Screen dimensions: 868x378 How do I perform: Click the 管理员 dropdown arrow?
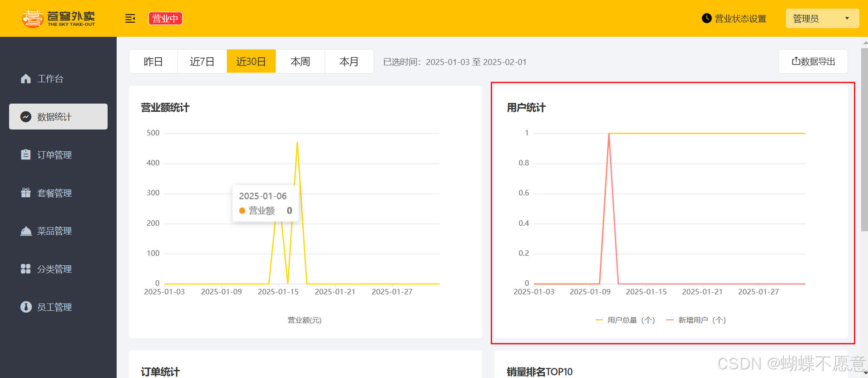(x=847, y=19)
